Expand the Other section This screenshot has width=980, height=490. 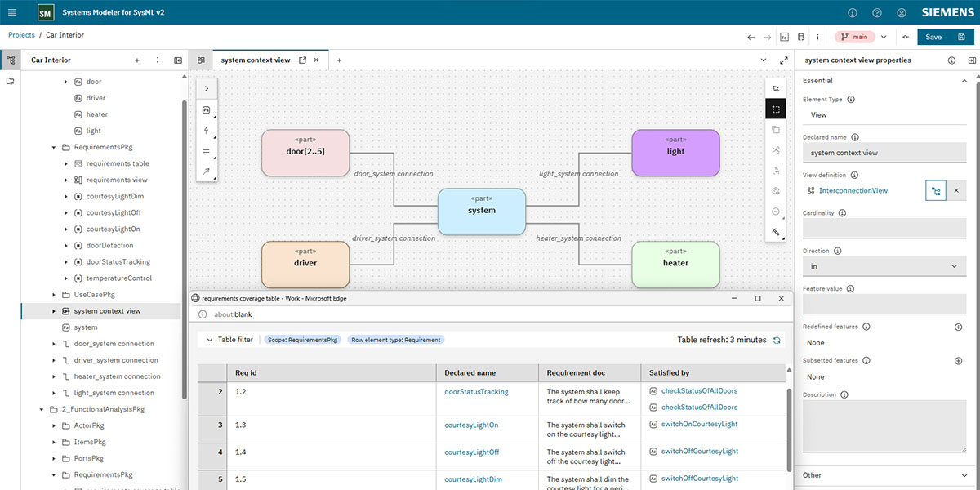[965, 475]
